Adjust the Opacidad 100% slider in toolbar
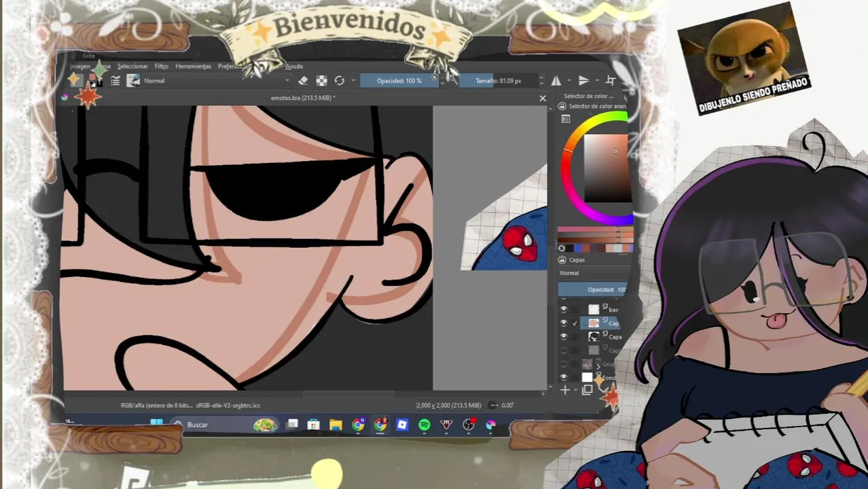 pos(399,81)
